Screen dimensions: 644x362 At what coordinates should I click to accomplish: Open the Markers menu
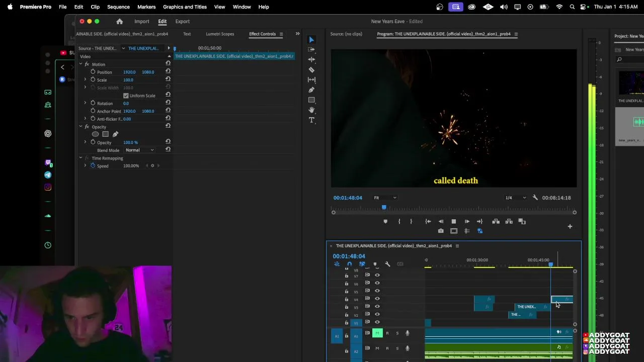[146, 7]
